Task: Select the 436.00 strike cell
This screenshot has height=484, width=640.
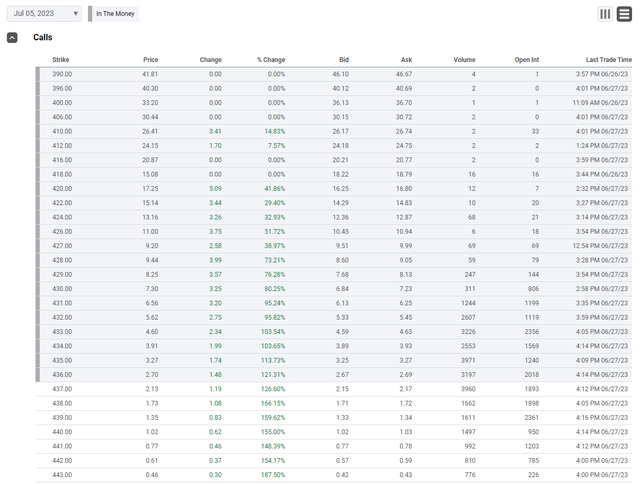Action: 62,375
